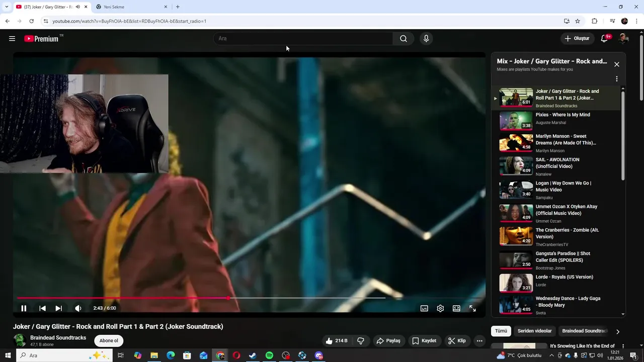Select The Cranberries - Zombie entry
644x362 pixels.
(556, 237)
